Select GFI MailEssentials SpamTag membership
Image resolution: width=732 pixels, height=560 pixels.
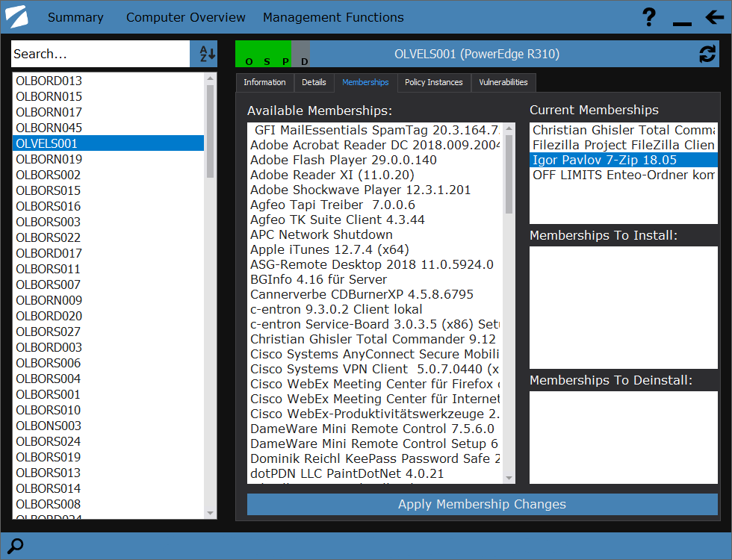pos(375,130)
